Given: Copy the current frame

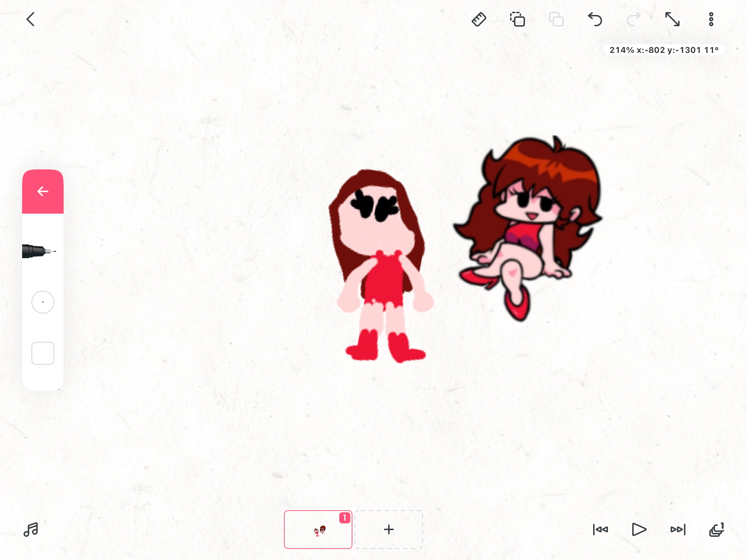Looking at the screenshot, I should click(x=518, y=19).
